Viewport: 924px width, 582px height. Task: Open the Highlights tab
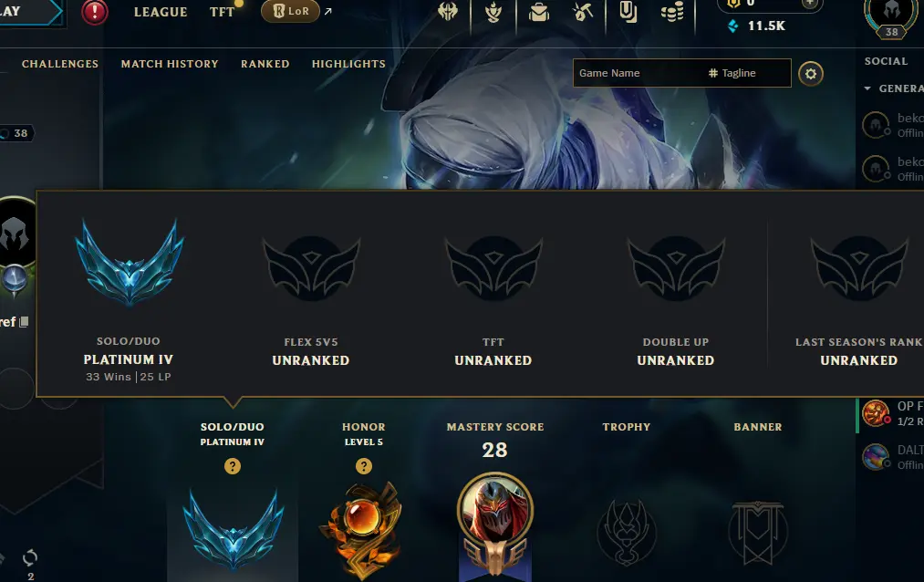pyautogui.click(x=348, y=64)
